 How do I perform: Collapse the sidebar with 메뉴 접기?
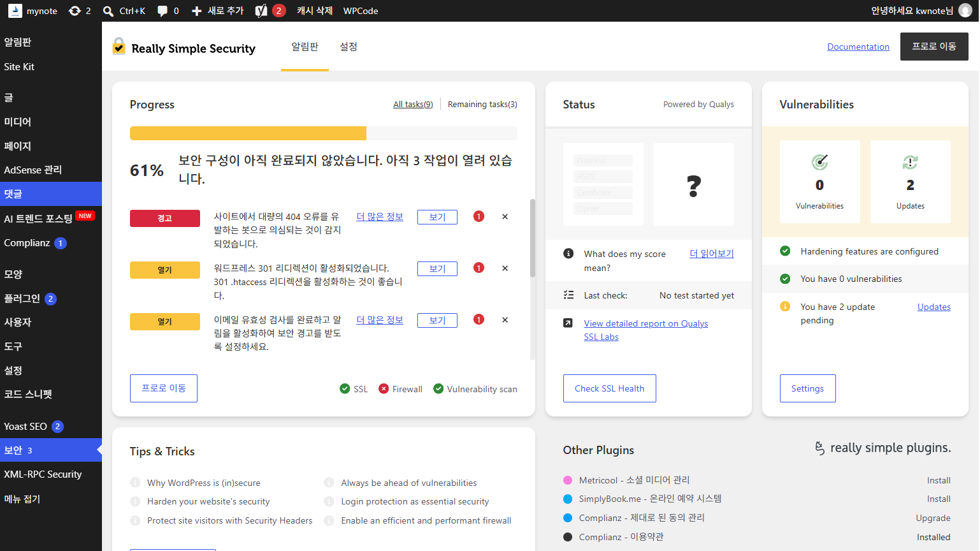(x=51, y=499)
